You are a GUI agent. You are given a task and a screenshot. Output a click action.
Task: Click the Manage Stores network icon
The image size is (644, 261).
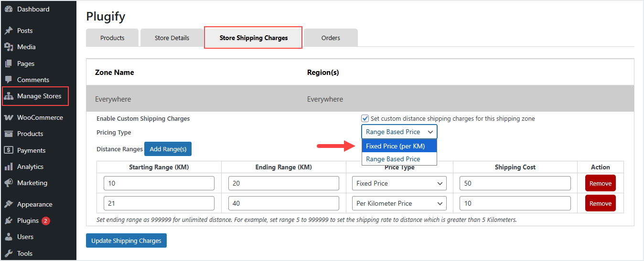coord(8,96)
